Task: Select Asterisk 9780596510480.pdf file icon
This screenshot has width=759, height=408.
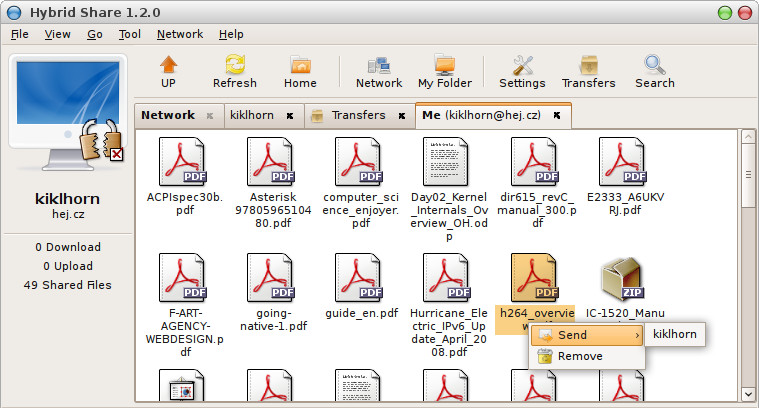Action: coord(271,162)
